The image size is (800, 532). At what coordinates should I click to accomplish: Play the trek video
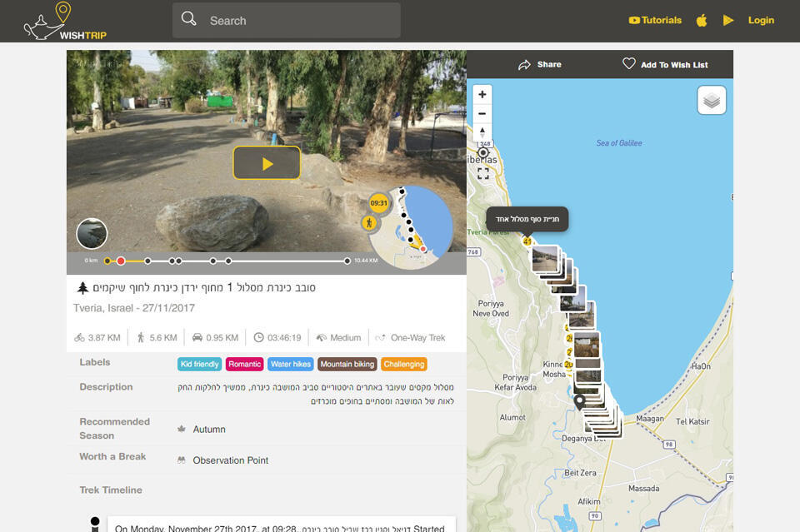(x=267, y=163)
